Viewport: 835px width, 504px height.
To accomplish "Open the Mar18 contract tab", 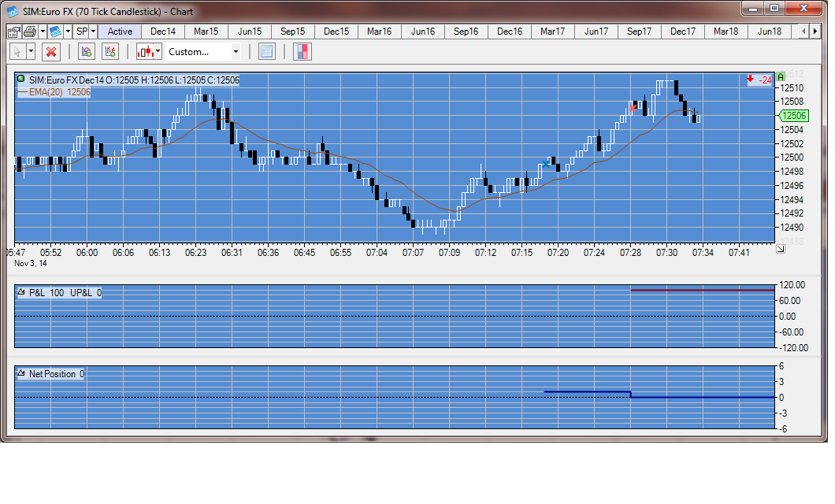I will 726,31.
